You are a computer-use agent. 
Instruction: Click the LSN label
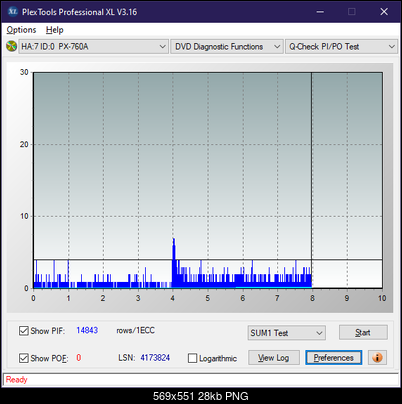(127, 358)
